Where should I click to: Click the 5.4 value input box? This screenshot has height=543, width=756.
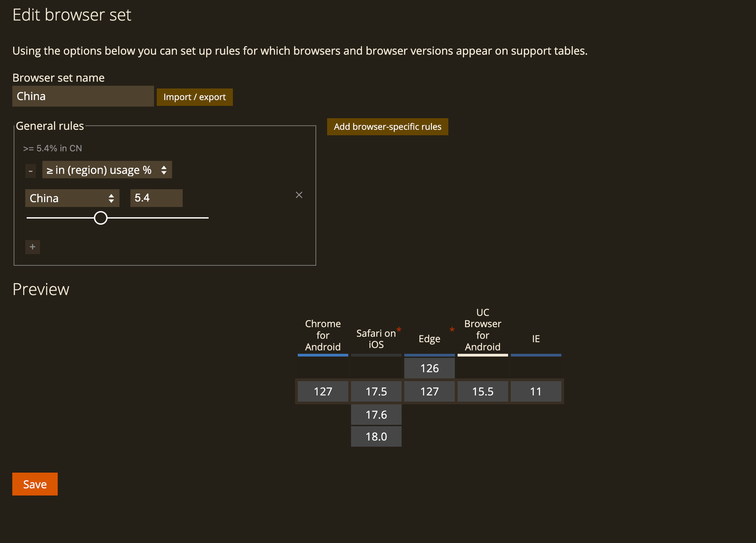pyautogui.click(x=156, y=198)
